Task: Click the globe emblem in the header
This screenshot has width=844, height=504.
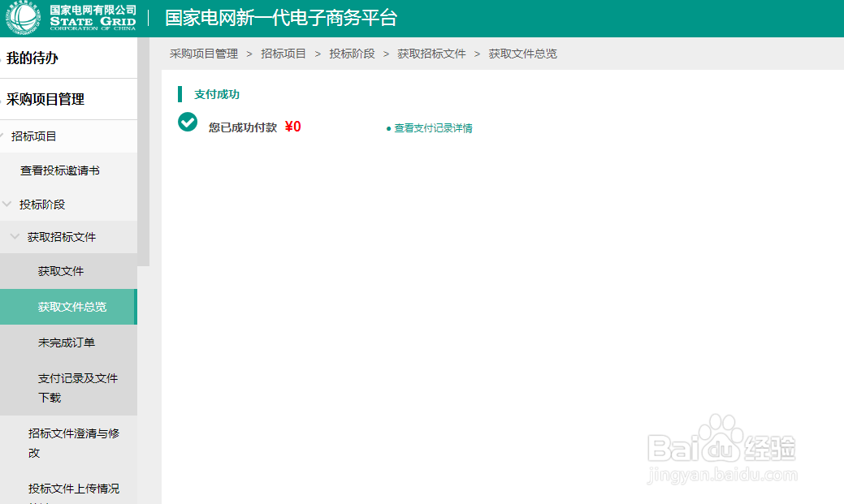Action: click(23, 17)
